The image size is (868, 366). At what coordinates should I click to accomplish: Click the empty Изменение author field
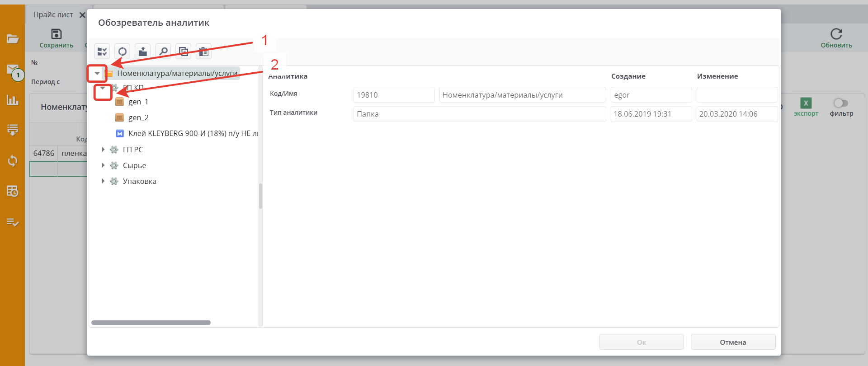coord(737,95)
